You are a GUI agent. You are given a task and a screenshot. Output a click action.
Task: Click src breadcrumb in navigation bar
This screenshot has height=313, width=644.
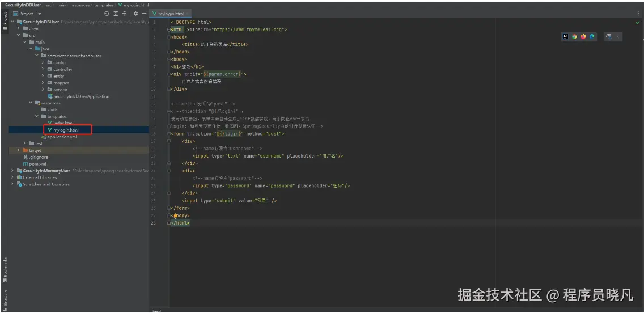pyautogui.click(x=48, y=5)
